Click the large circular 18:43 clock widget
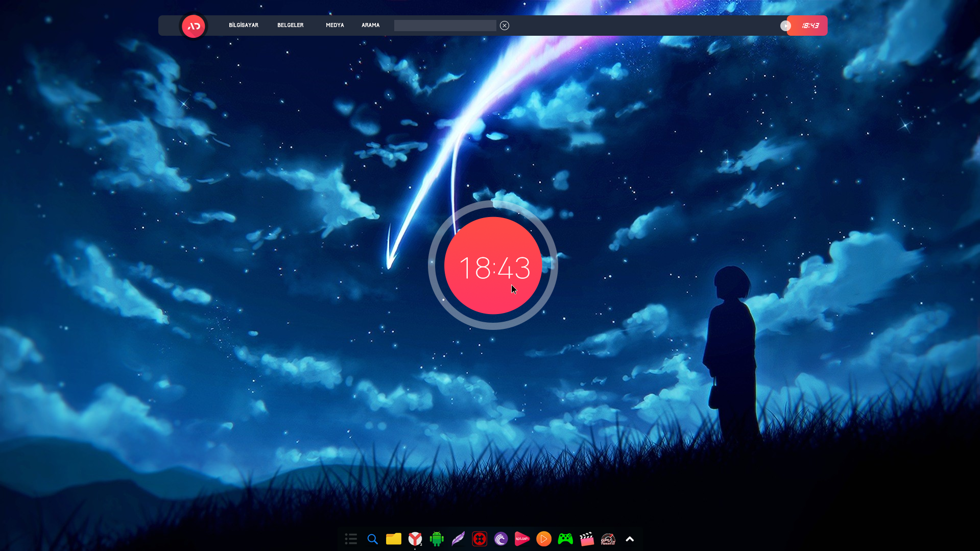980x551 pixels. click(x=493, y=266)
